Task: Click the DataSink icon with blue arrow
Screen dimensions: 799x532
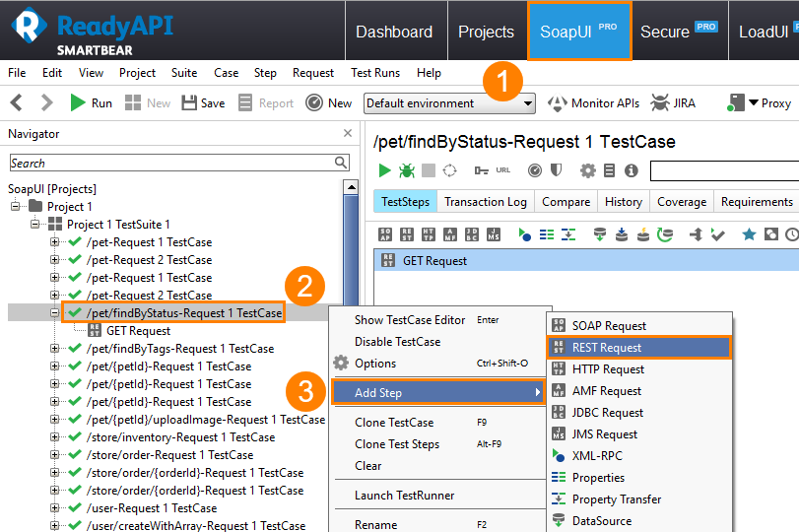Action: point(621,234)
